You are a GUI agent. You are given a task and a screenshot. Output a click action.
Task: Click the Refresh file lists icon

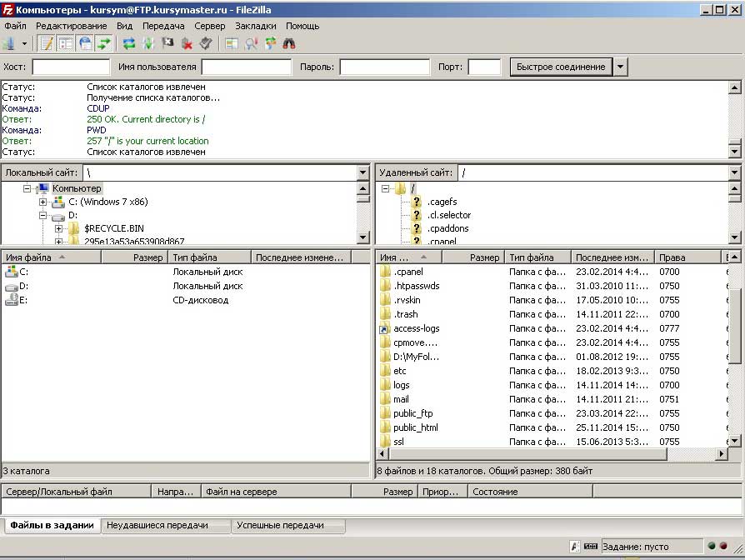tap(129, 43)
